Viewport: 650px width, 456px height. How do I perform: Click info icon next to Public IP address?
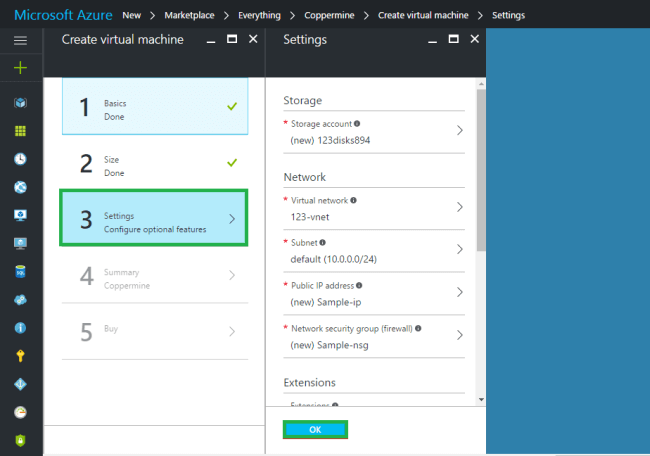pos(359,285)
